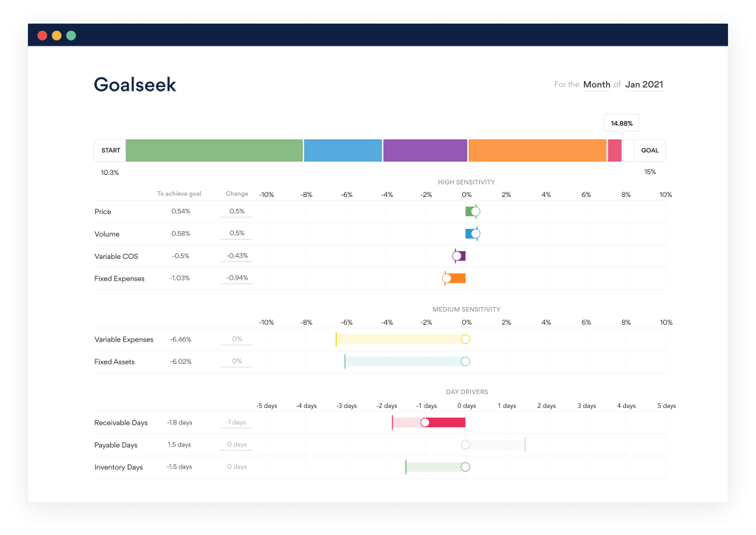756x535 pixels.
Task: Click the Inventory Days row label
Action: click(x=119, y=468)
